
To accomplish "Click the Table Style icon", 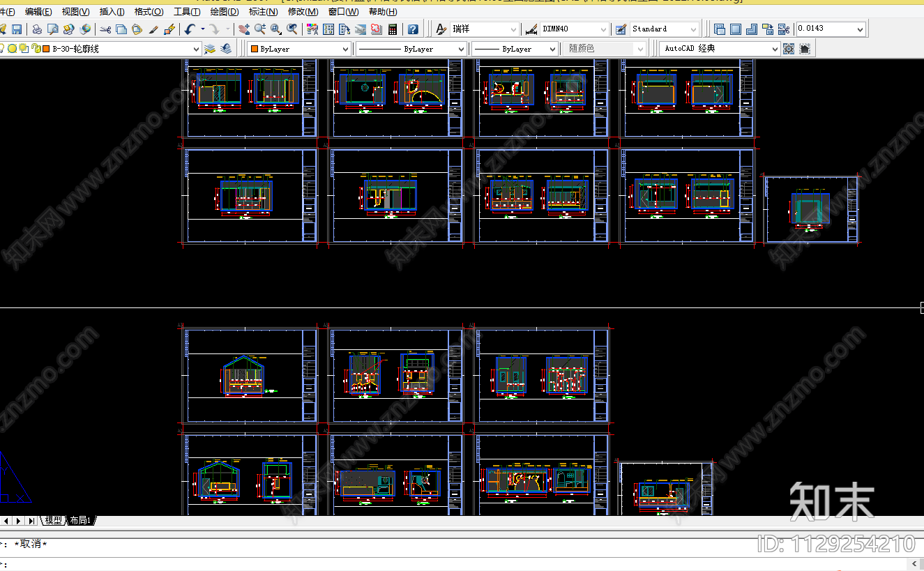I will [x=621, y=29].
